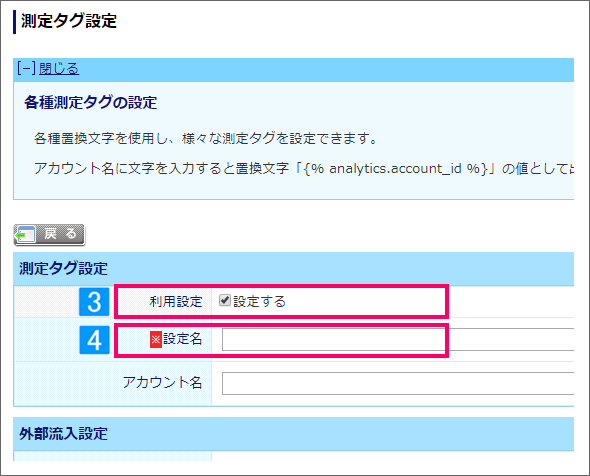Click the analytics.account_id placeholder text
The width and height of the screenshot is (590, 476).
pyautogui.click(x=395, y=169)
